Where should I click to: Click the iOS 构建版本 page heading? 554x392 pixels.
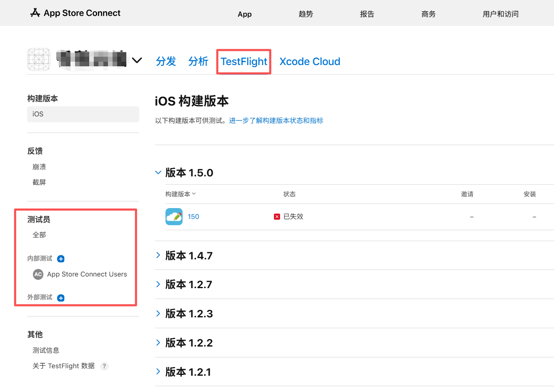(x=192, y=101)
